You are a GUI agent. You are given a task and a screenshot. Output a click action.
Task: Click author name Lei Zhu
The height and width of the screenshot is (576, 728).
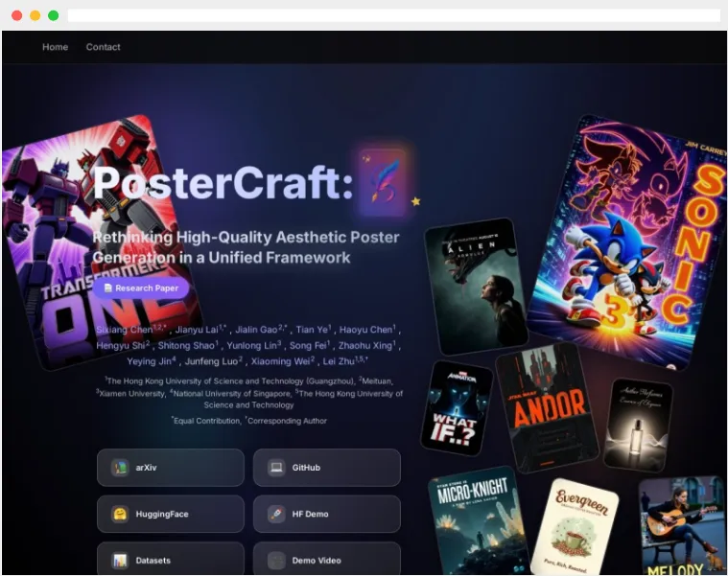point(339,361)
